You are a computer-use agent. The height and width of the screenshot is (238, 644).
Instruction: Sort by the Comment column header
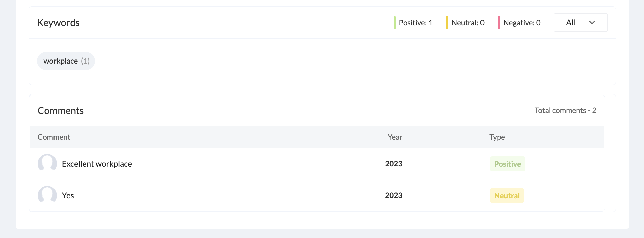click(x=54, y=137)
